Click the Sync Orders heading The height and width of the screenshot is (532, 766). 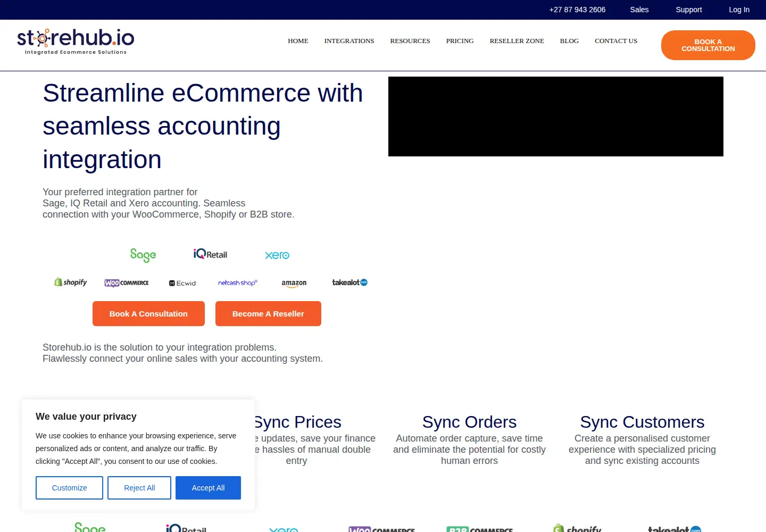tap(469, 422)
